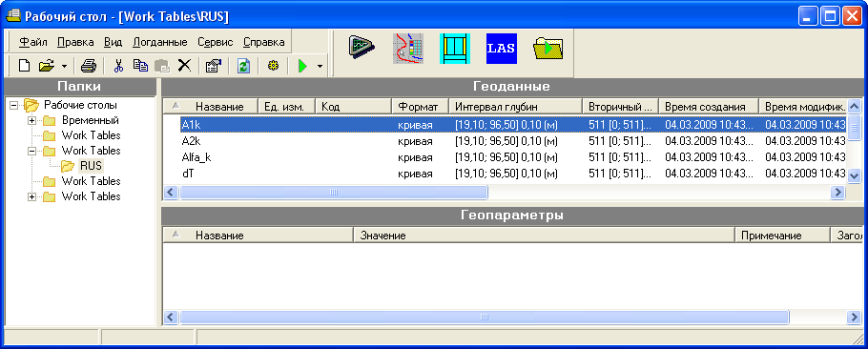Click the Print icon

click(x=89, y=66)
